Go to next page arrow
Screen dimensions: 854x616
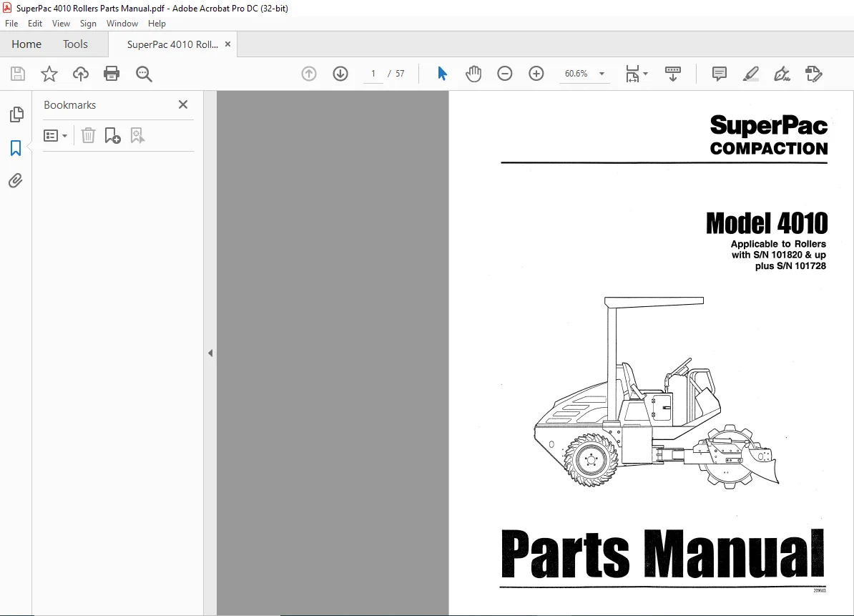click(x=340, y=74)
